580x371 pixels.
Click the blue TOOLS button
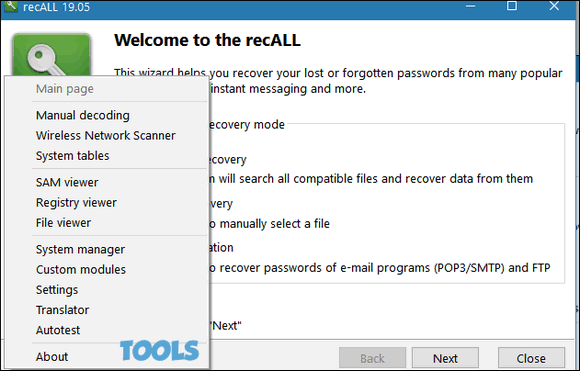click(159, 351)
